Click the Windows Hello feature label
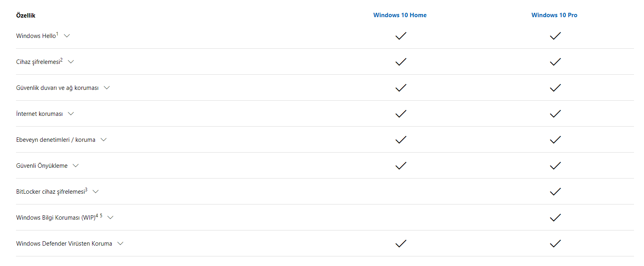The width and height of the screenshot is (644, 266). pyautogui.click(x=36, y=36)
